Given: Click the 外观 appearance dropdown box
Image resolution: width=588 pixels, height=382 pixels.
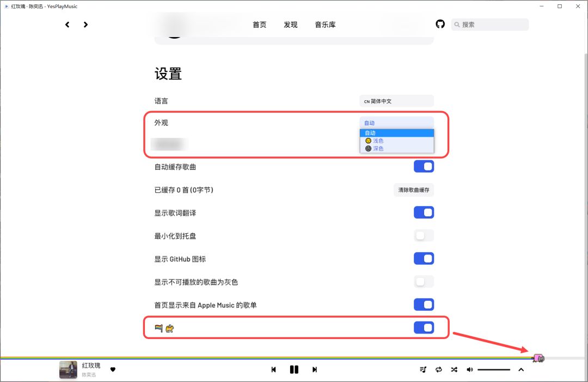Looking at the screenshot, I should coord(397,123).
